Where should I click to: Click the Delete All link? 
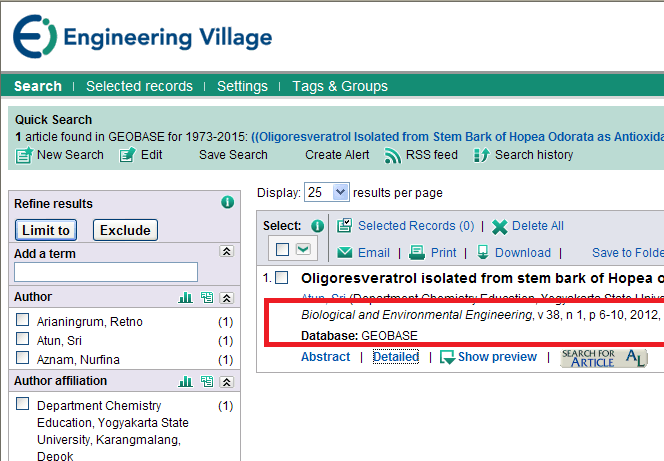pos(538,226)
